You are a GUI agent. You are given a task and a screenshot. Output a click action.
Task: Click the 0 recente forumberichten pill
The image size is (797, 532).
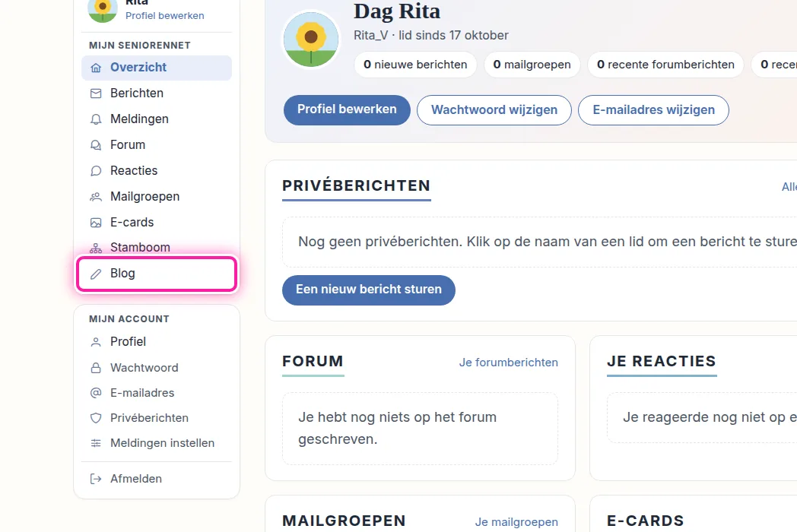point(666,65)
